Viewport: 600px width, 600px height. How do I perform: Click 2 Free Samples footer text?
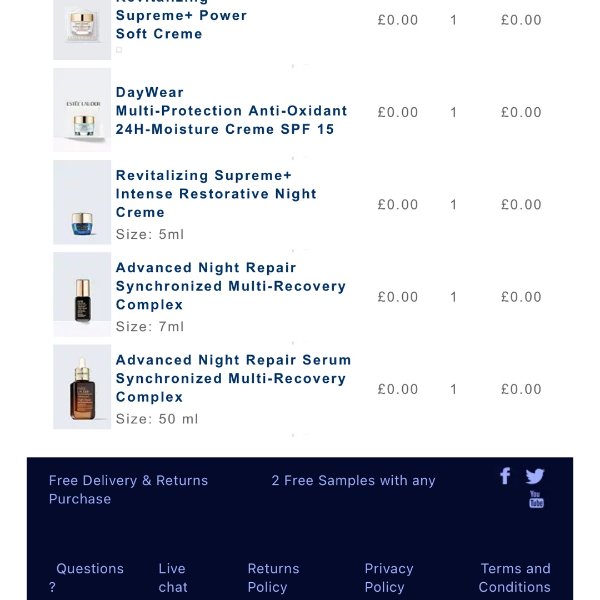tap(353, 481)
